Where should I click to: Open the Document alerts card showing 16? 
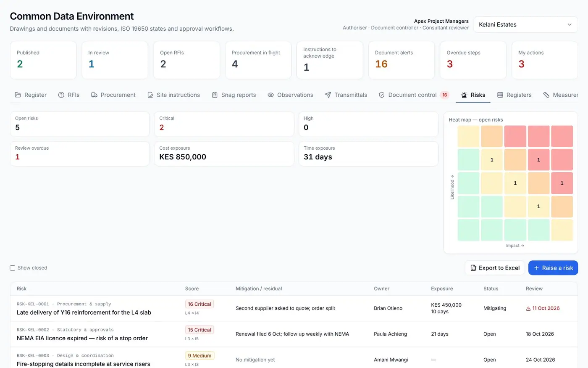click(x=402, y=60)
